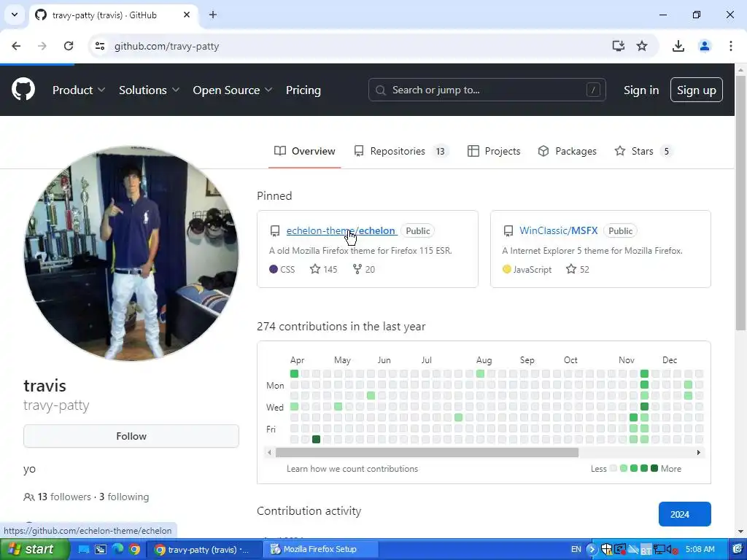Click the system clock 5:08 AM
747x560 pixels.
click(x=700, y=550)
